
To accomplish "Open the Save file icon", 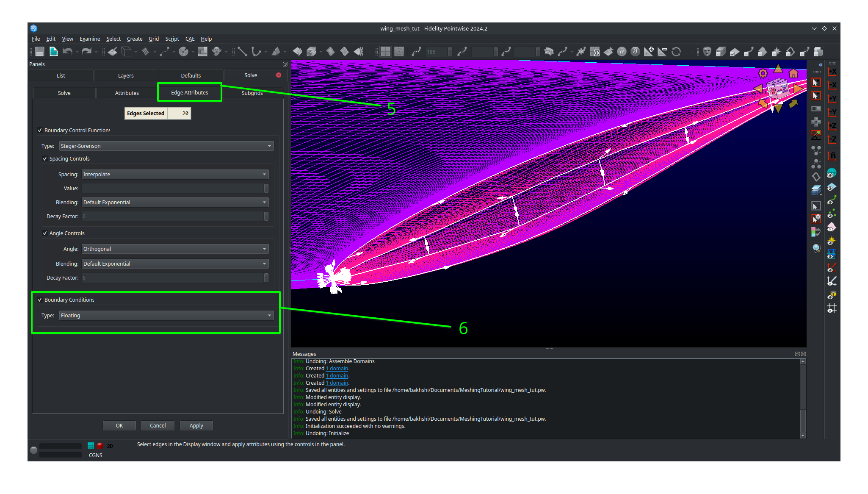I will coord(39,51).
